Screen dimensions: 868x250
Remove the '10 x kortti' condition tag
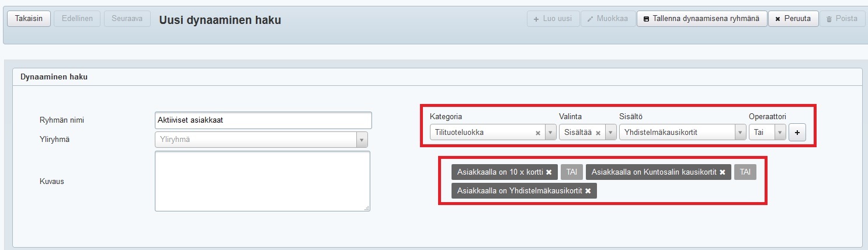point(548,172)
